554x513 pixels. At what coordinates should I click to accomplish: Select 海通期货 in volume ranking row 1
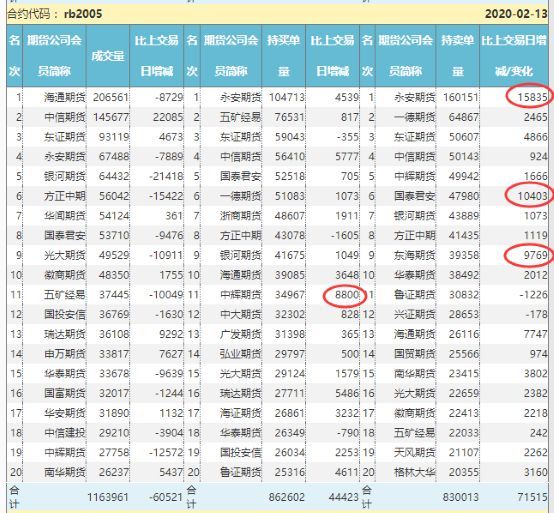click(x=65, y=97)
